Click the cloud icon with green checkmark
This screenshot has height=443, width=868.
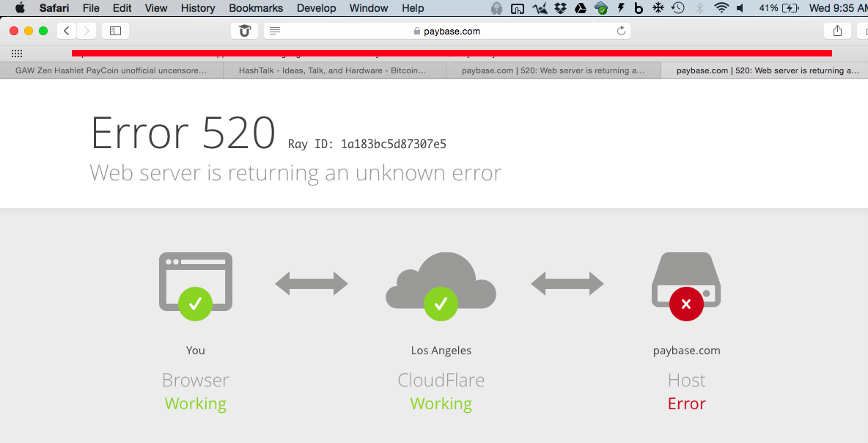coord(441,286)
